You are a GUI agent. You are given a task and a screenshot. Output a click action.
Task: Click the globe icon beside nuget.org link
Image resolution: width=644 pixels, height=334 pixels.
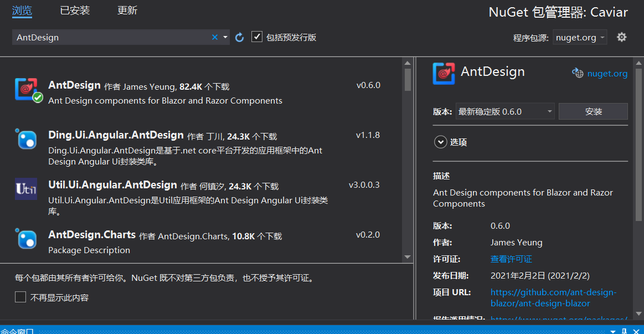(x=578, y=73)
